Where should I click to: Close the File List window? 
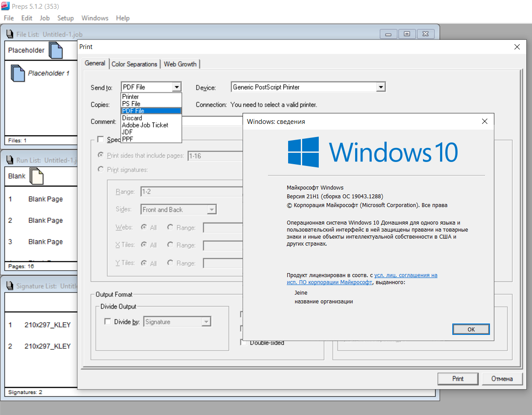point(426,34)
